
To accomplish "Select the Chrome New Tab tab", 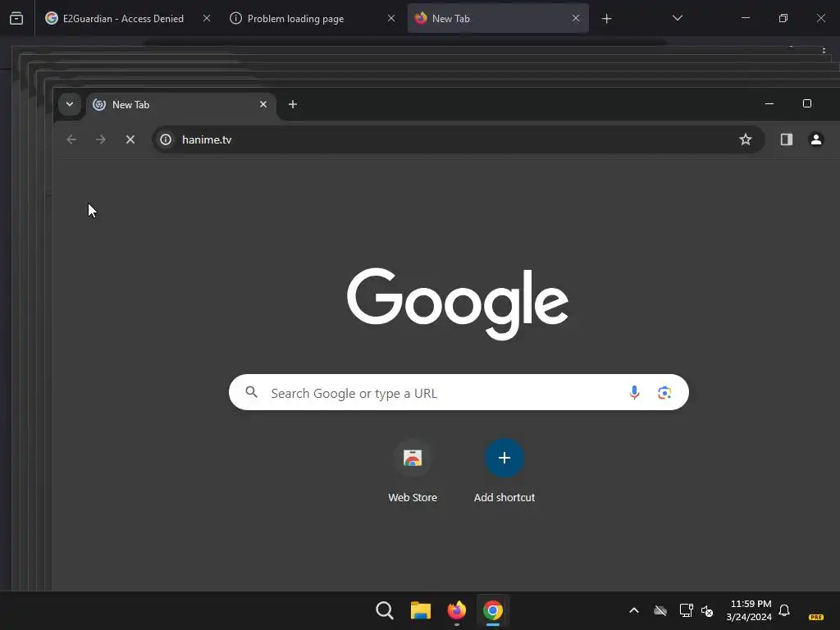I will pos(181,105).
